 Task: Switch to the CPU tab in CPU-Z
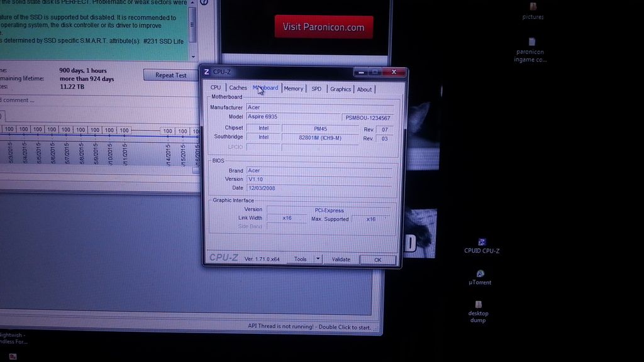(x=215, y=87)
